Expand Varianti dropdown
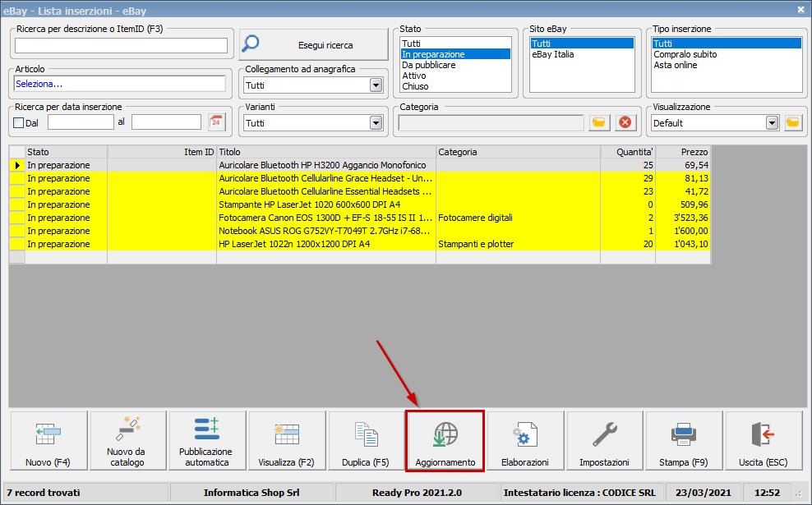The height and width of the screenshot is (505, 812). click(x=376, y=123)
